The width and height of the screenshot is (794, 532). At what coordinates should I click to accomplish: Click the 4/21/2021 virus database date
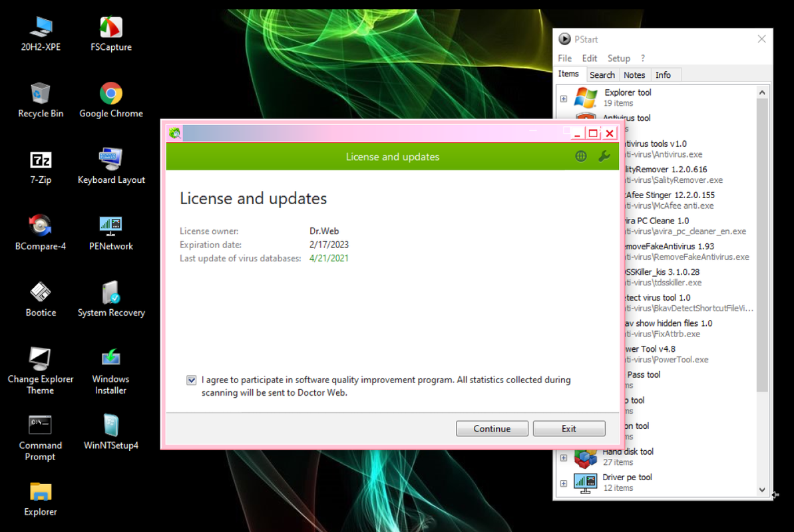tap(329, 258)
